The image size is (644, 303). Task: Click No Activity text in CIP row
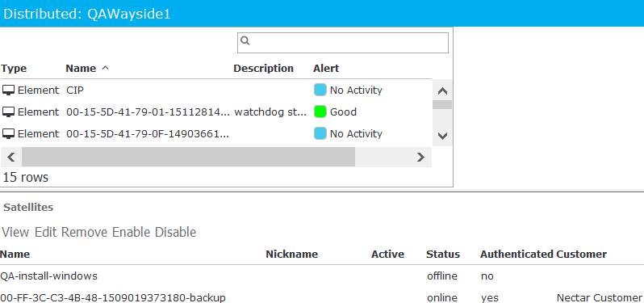(356, 90)
